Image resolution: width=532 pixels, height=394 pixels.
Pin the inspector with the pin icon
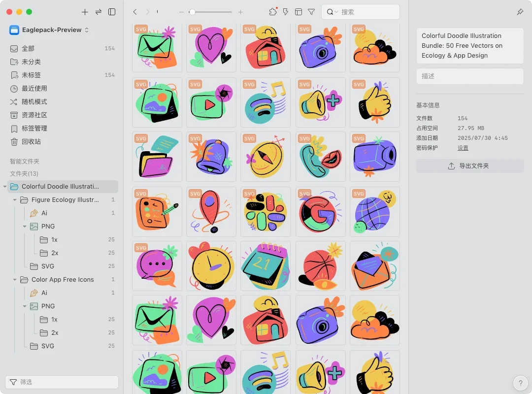tap(520, 12)
